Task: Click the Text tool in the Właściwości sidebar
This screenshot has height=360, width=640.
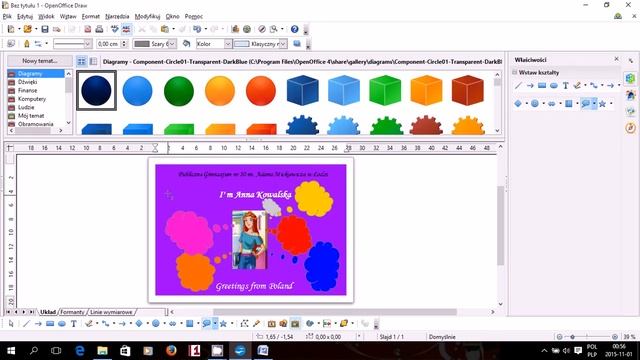Action: click(x=566, y=85)
